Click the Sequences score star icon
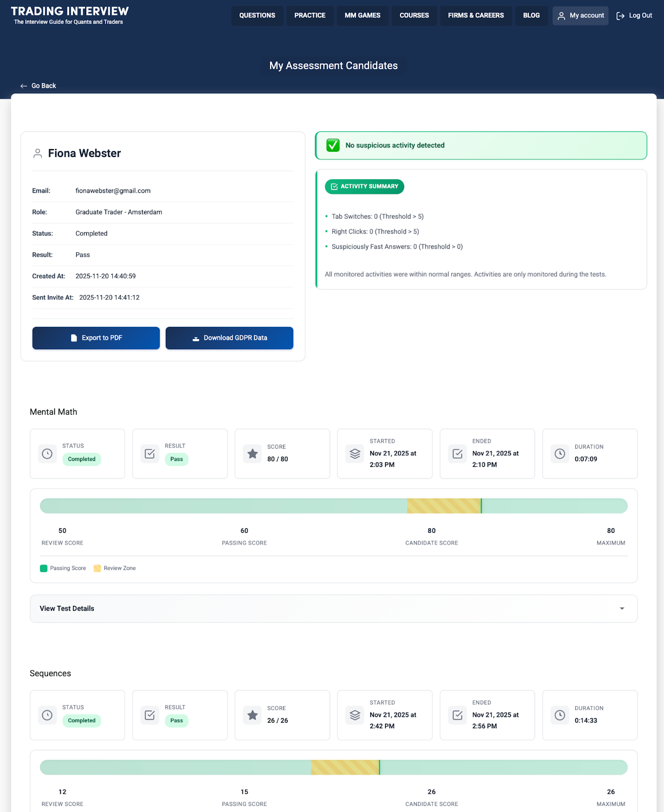Screen dimensions: 664x812 point(252,715)
